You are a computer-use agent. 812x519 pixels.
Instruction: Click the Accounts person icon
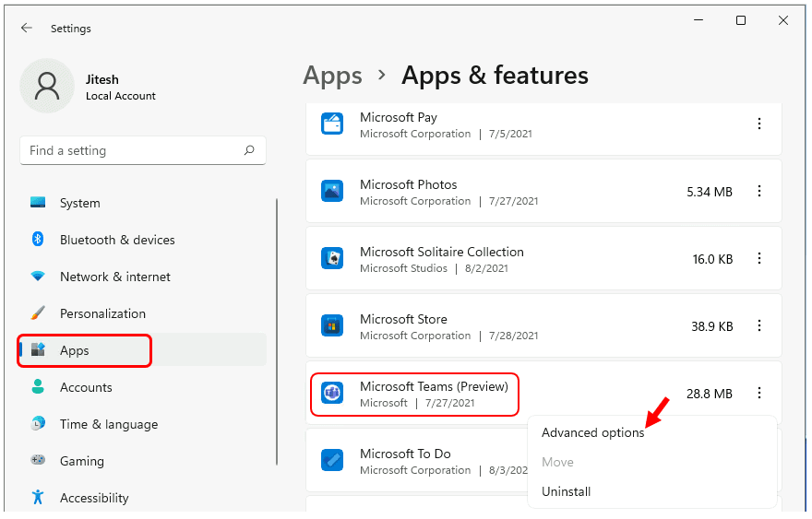38,386
